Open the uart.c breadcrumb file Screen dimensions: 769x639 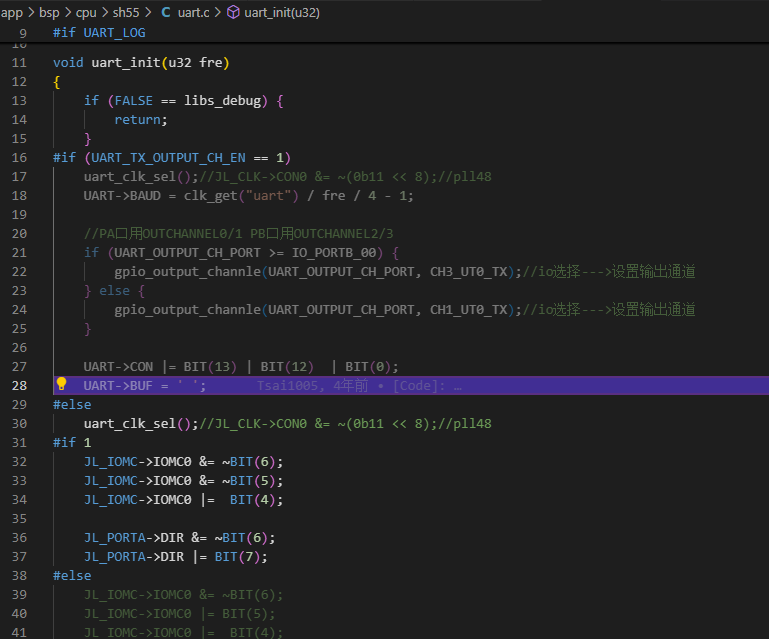[193, 12]
